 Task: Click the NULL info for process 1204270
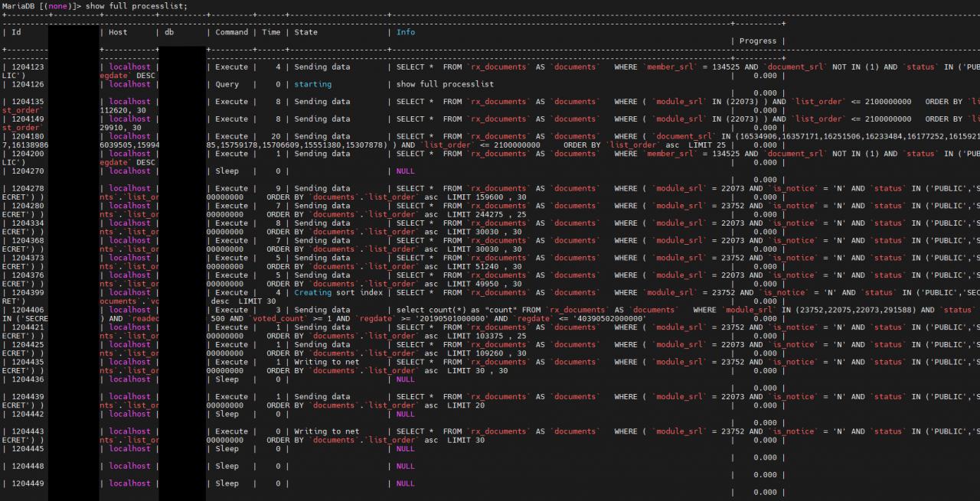[x=405, y=171]
